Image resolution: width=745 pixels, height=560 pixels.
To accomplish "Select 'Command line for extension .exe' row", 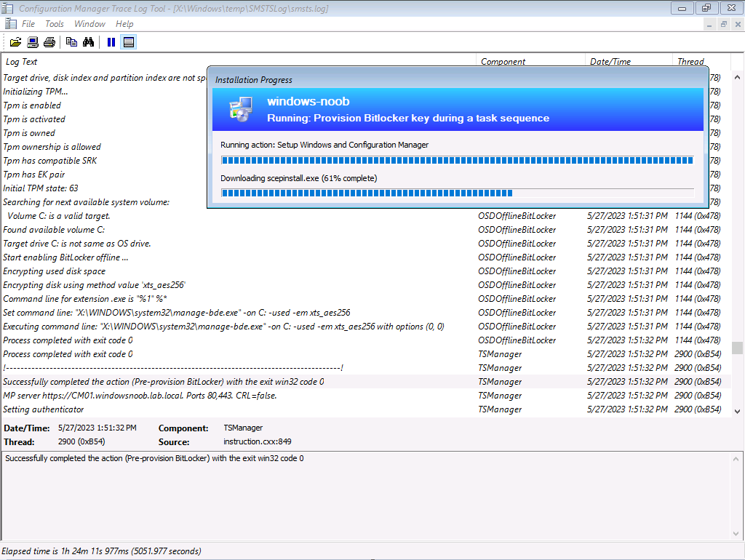I will pyautogui.click(x=366, y=299).
